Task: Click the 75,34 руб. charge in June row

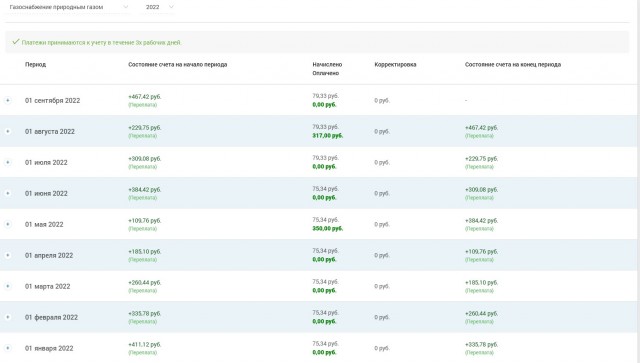Action: click(325, 189)
